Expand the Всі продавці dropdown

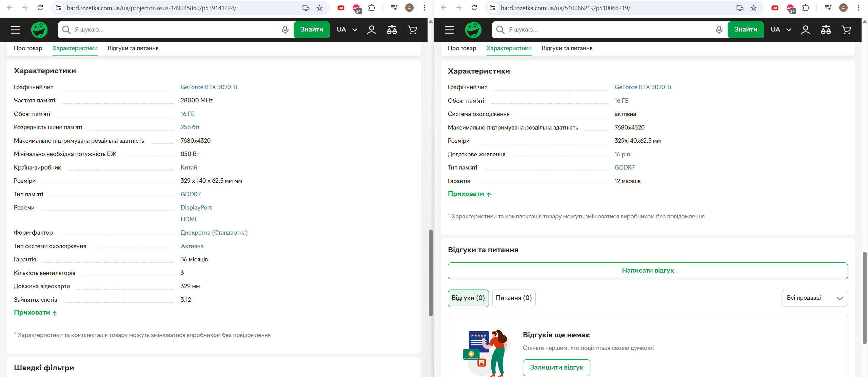tap(814, 298)
